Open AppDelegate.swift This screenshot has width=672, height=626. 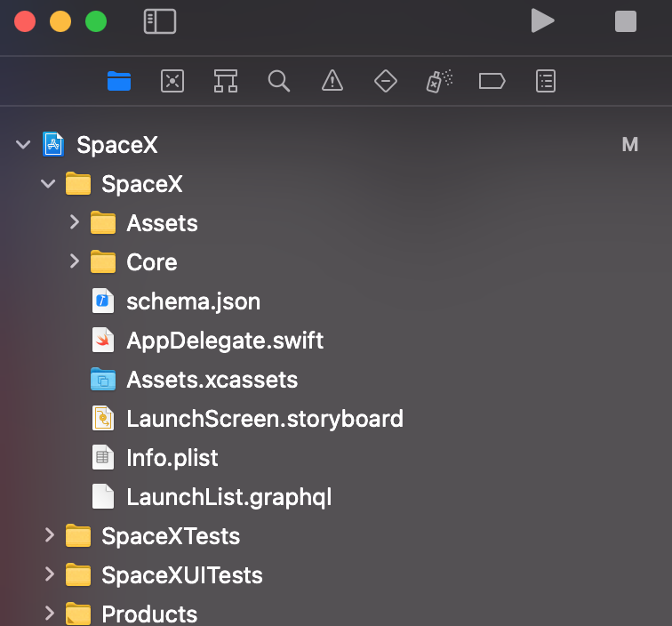pyautogui.click(x=225, y=341)
